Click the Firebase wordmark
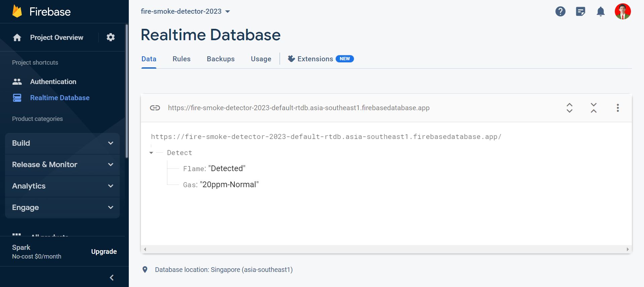The height and width of the screenshot is (287, 644). coord(50,12)
